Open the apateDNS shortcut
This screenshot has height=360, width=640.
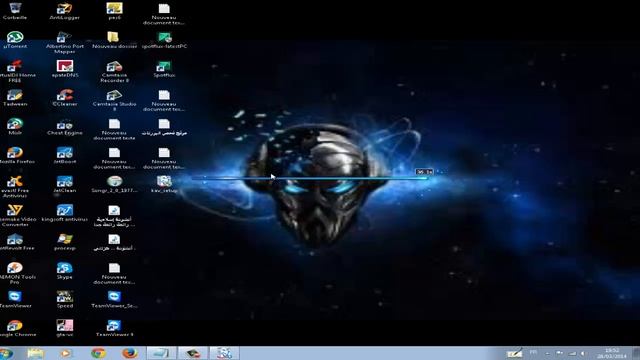click(x=64, y=69)
